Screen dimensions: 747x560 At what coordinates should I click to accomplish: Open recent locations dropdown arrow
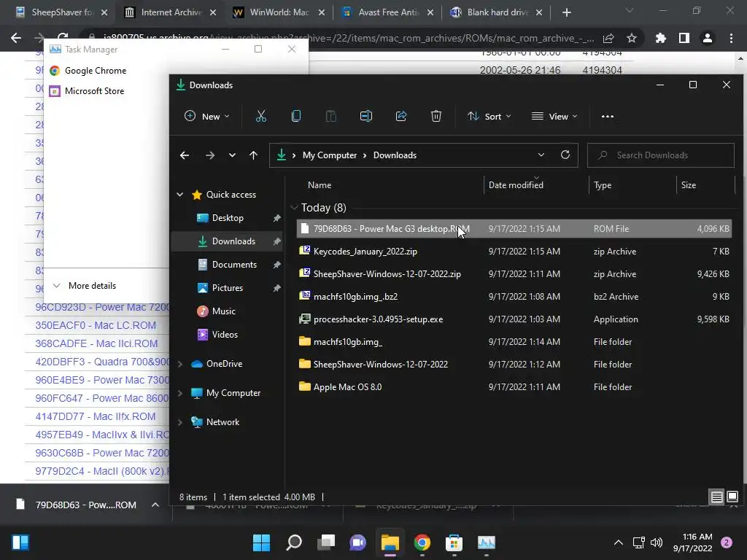point(232,155)
